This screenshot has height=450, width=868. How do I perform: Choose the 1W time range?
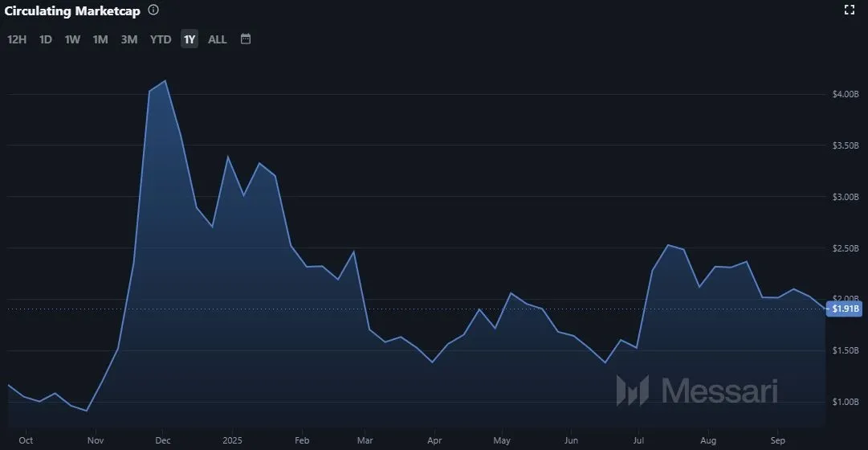point(72,39)
